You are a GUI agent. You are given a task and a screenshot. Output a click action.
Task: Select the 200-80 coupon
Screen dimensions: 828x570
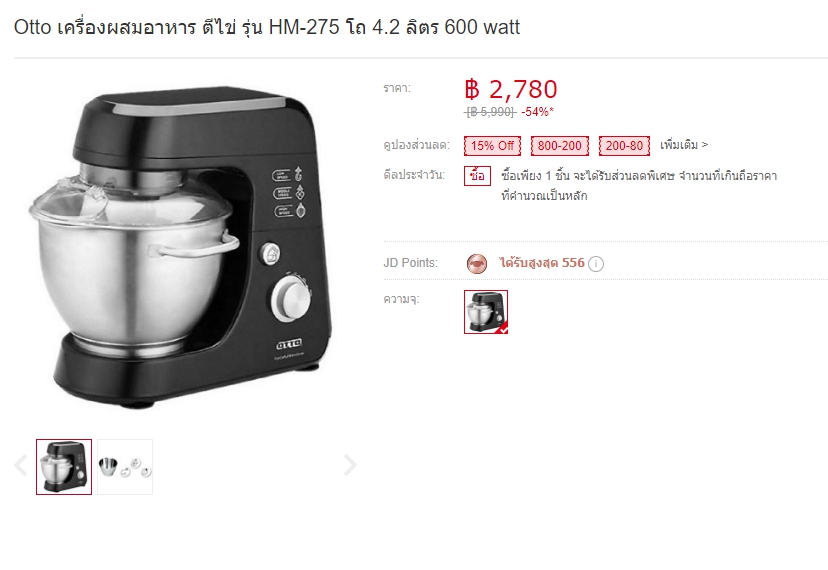tap(624, 146)
